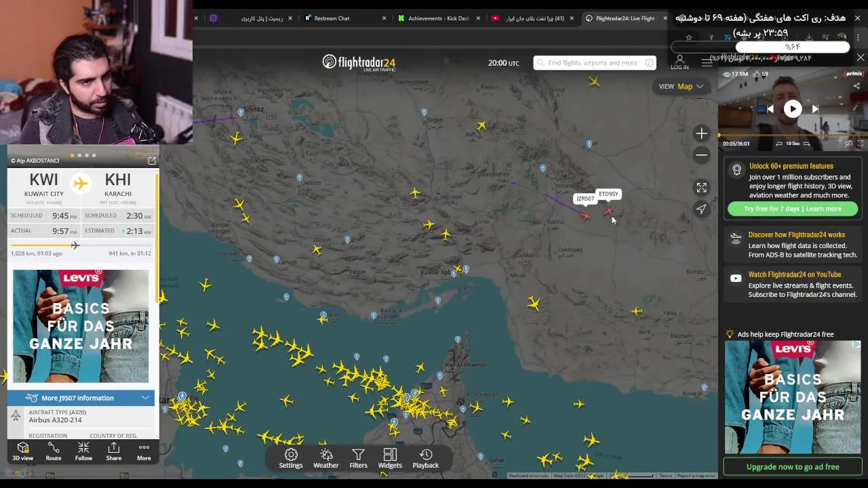The image size is (868, 488).
Task: Select the second aircraft photo dot
Action: coord(79,156)
